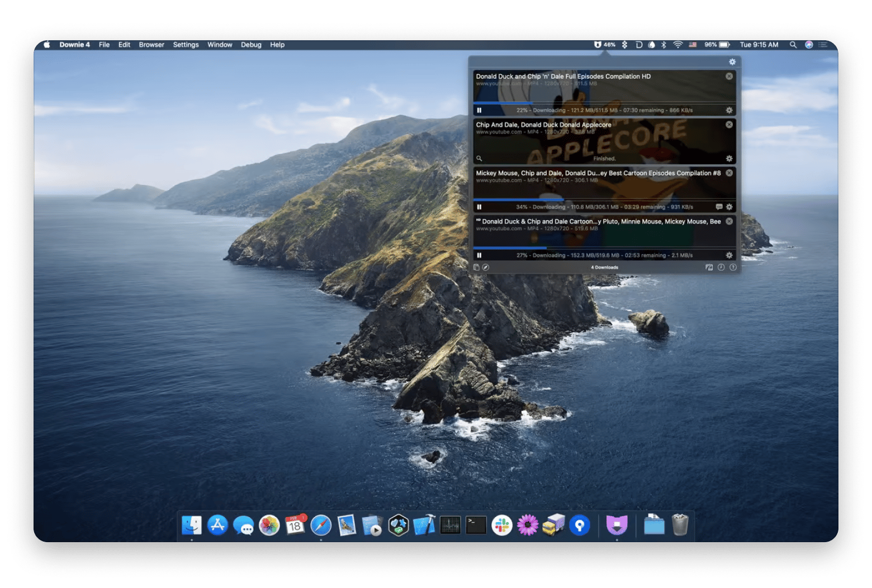Remove the Donald Applecore download from the list

(x=729, y=125)
